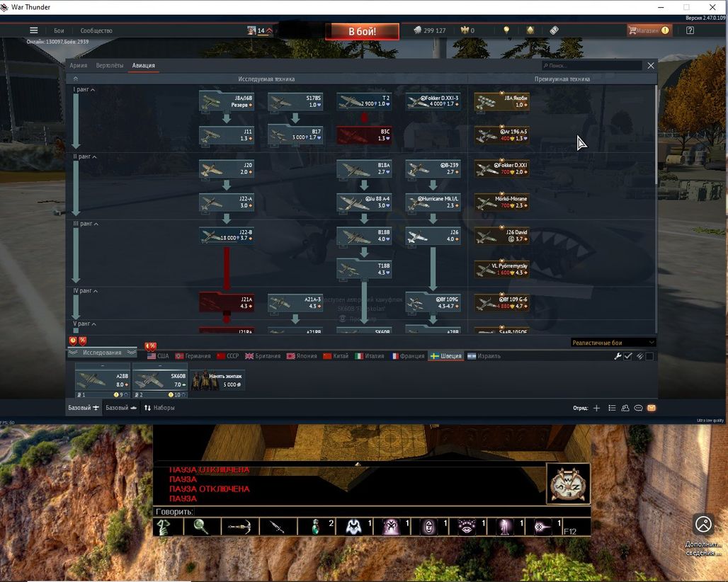The width and height of the screenshot is (728, 582).
Task: Select the dagger quickbar slot
Action: pyautogui.click(x=278, y=527)
